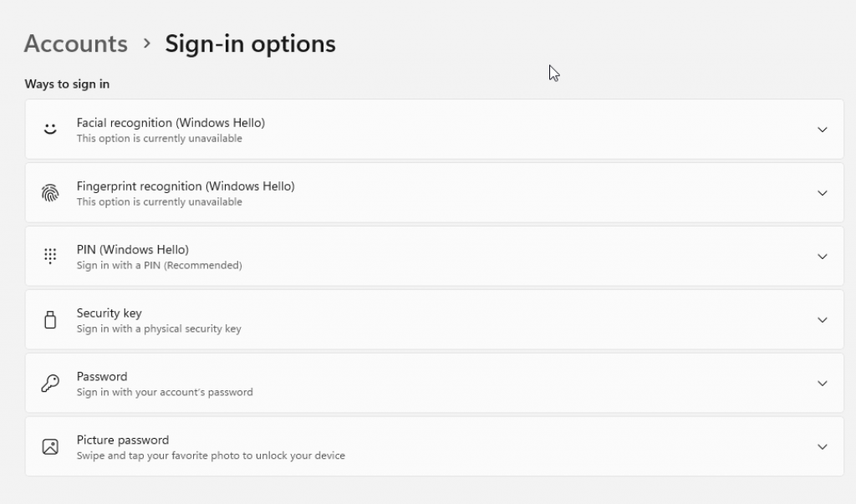Open the PIN (Windows Hello) label
This screenshot has height=504, width=856.
click(133, 250)
